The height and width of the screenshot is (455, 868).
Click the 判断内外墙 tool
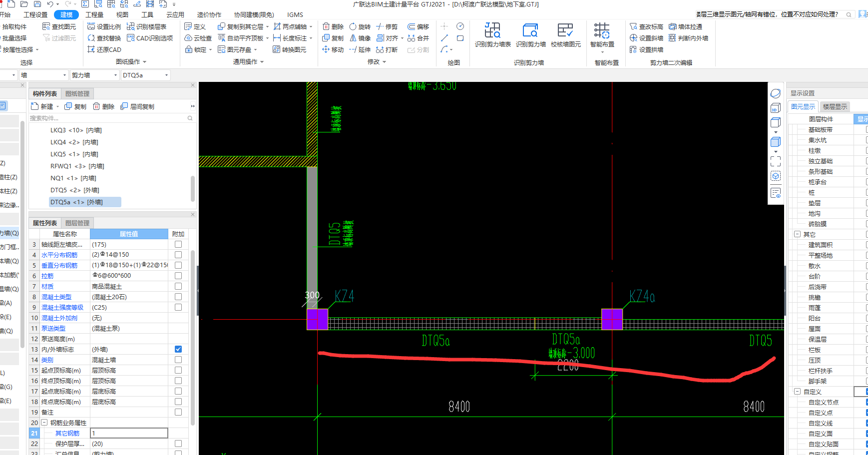[689, 38]
